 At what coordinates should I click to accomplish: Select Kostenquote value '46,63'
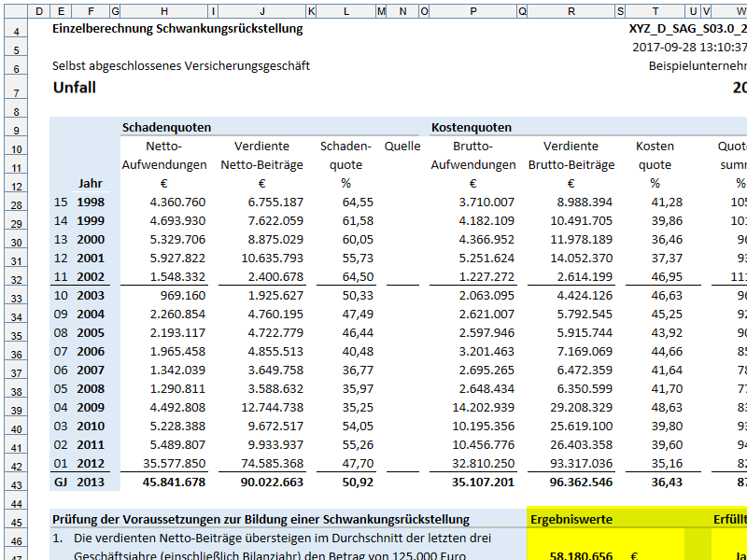click(x=667, y=296)
